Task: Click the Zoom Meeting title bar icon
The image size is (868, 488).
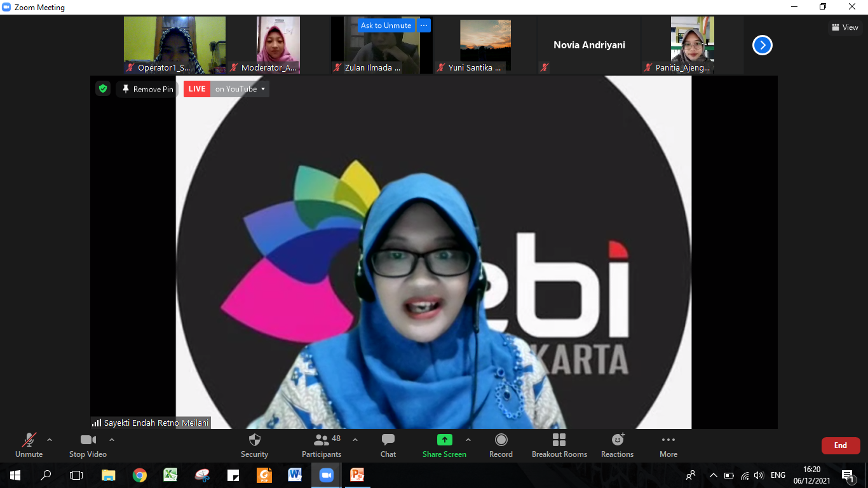Action: click(7, 7)
